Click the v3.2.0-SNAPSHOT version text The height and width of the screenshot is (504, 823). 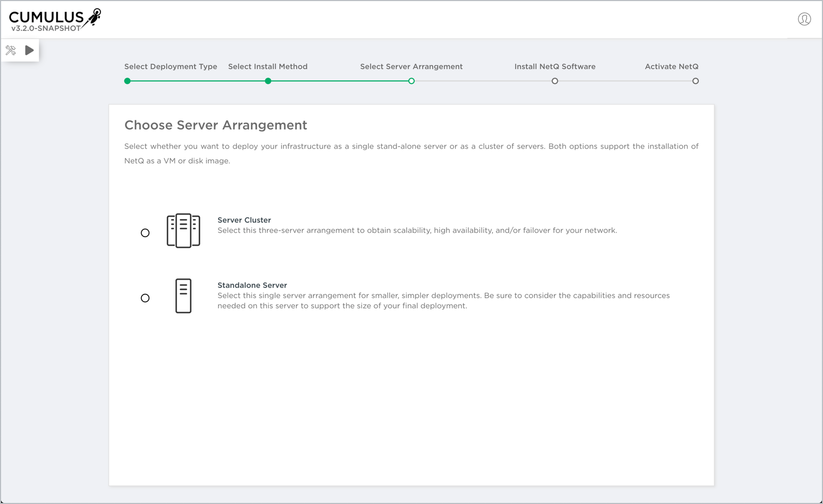tap(46, 29)
